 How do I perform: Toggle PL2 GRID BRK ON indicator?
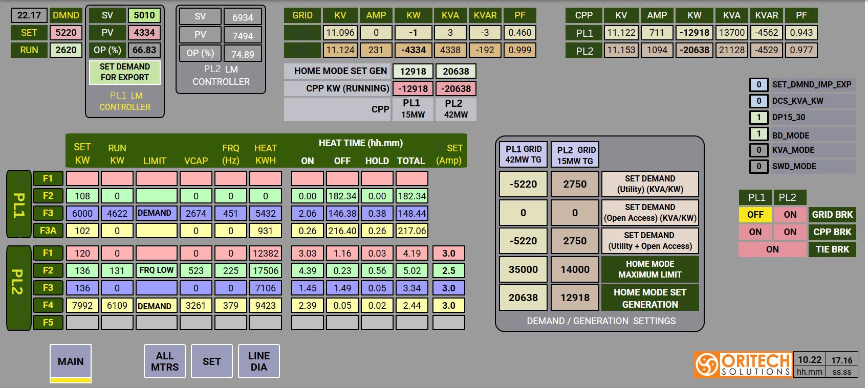790,215
